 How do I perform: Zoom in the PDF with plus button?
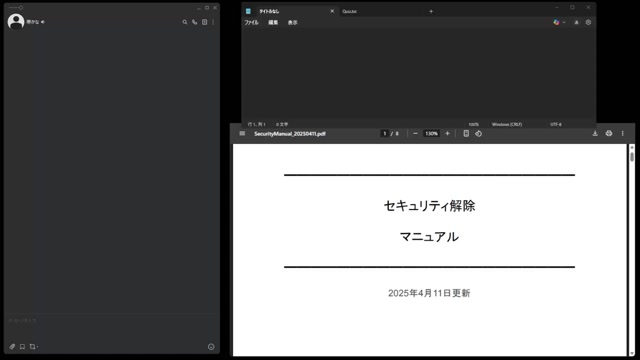click(x=447, y=133)
